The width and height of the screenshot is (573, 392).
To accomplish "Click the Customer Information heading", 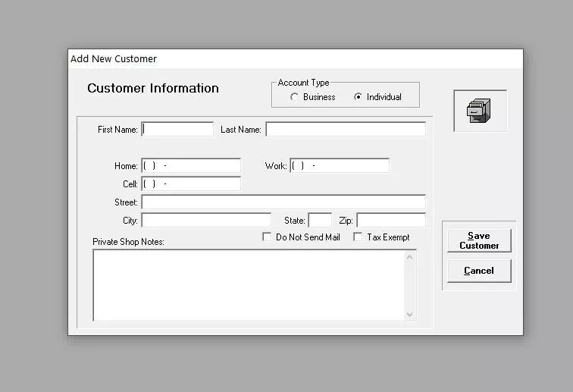I will pyautogui.click(x=153, y=88).
